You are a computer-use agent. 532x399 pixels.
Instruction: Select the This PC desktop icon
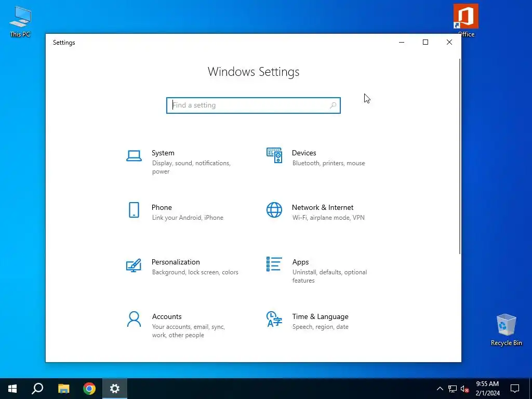[x=20, y=21]
